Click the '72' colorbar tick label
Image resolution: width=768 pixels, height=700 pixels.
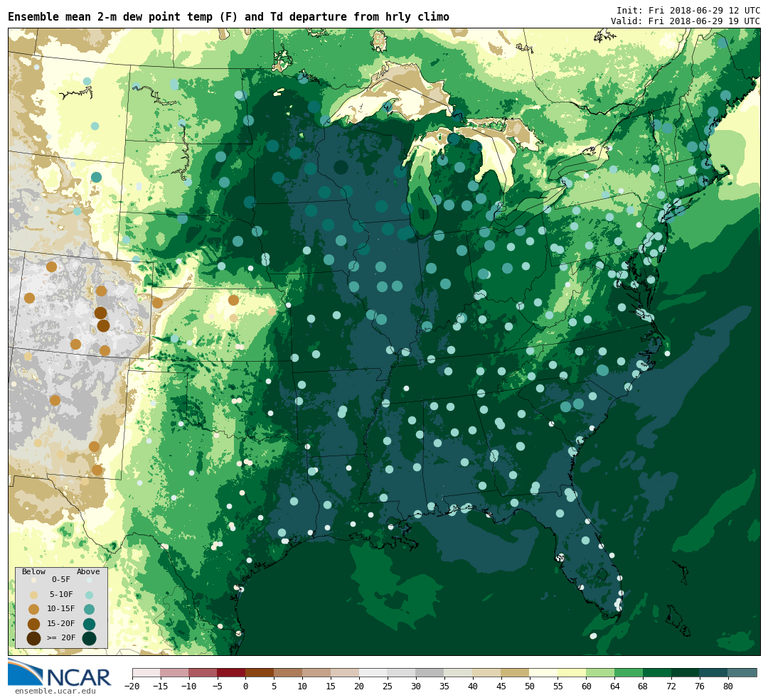pos(671,686)
